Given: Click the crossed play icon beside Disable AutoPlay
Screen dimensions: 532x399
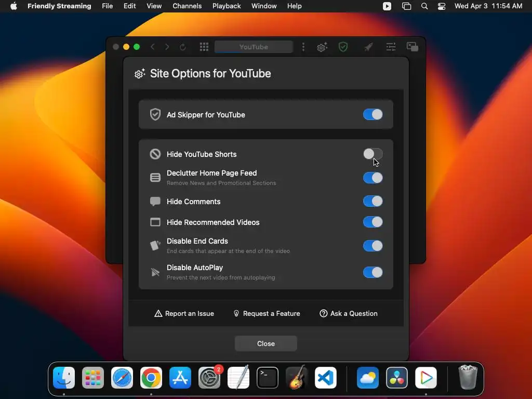Looking at the screenshot, I should (155, 272).
